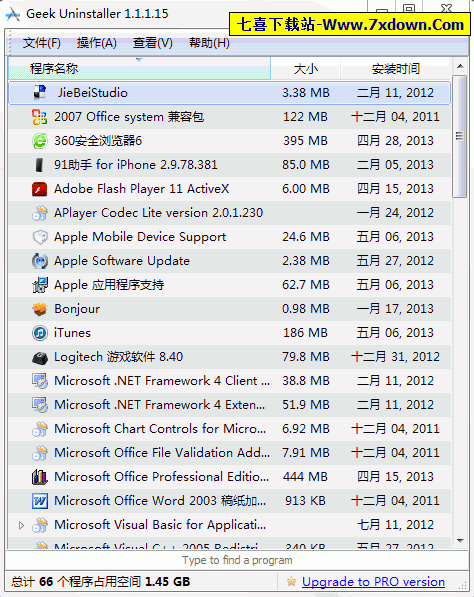Click the 一月 24, 2012 install date

click(395, 212)
